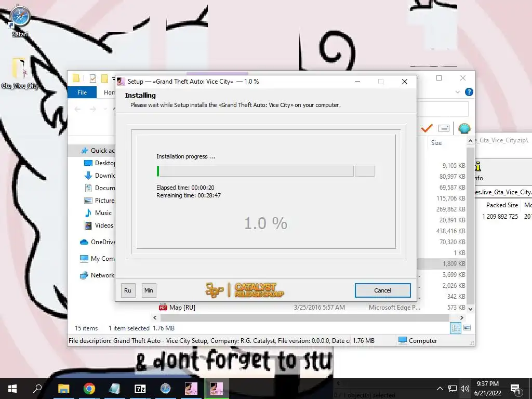This screenshot has width=532, height=399.
Task: Switch installer language with the Ru button
Action: click(x=128, y=290)
